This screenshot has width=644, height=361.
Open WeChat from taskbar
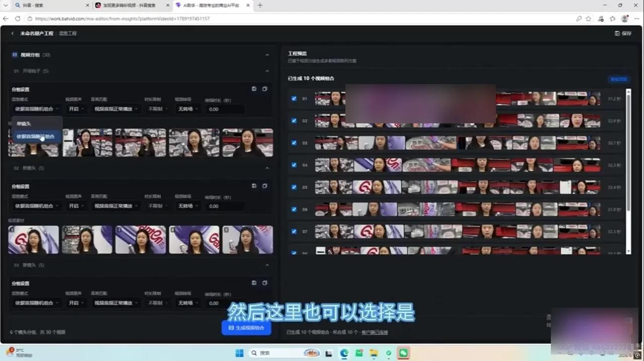403,353
